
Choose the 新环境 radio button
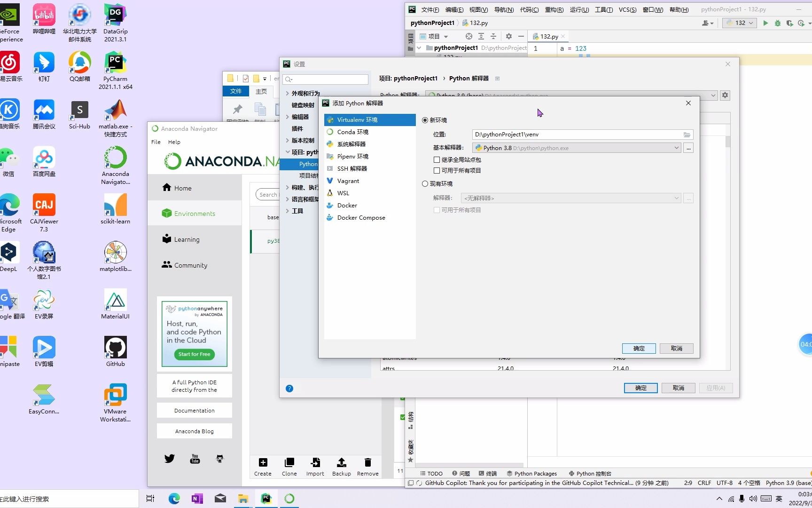pos(425,120)
